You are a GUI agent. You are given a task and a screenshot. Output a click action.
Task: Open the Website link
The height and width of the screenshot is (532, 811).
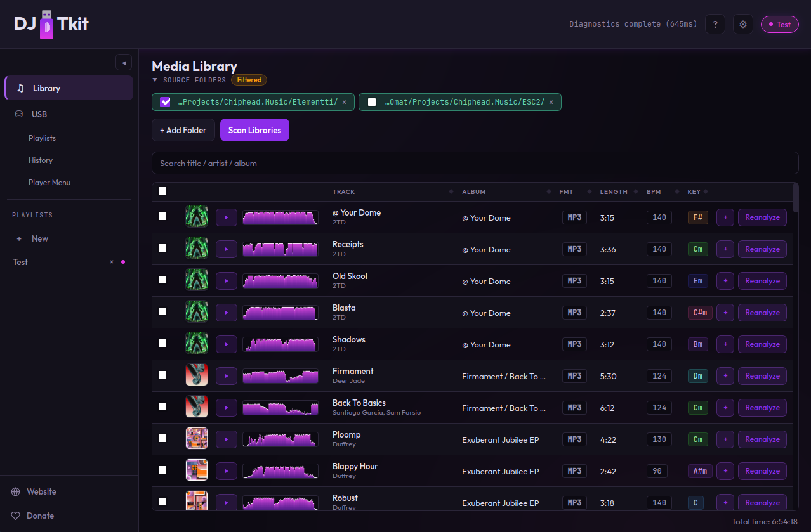coord(41,491)
